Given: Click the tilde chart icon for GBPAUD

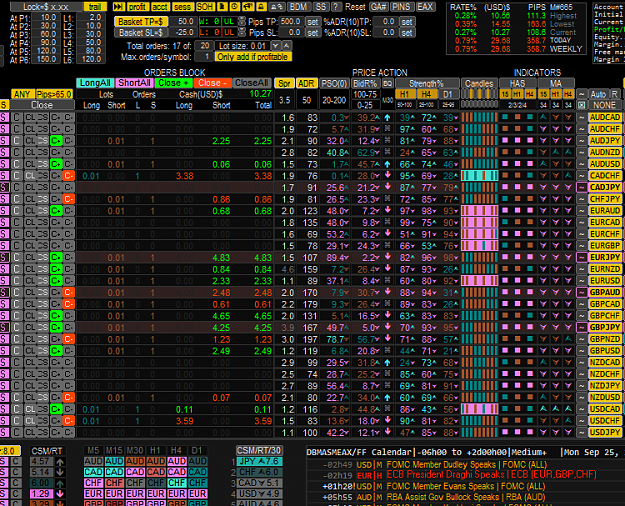Looking at the screenshot, I should (582, 292).
